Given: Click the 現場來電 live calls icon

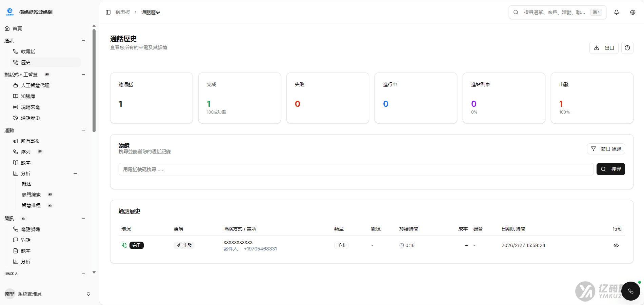Looking at the screenshot, I should (x=16, y=107).
